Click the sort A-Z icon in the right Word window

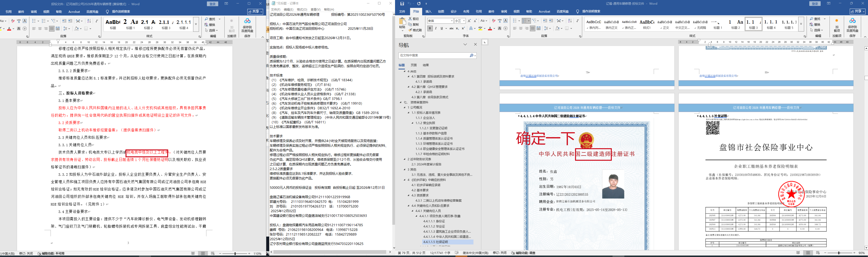[x=570, y=21]
